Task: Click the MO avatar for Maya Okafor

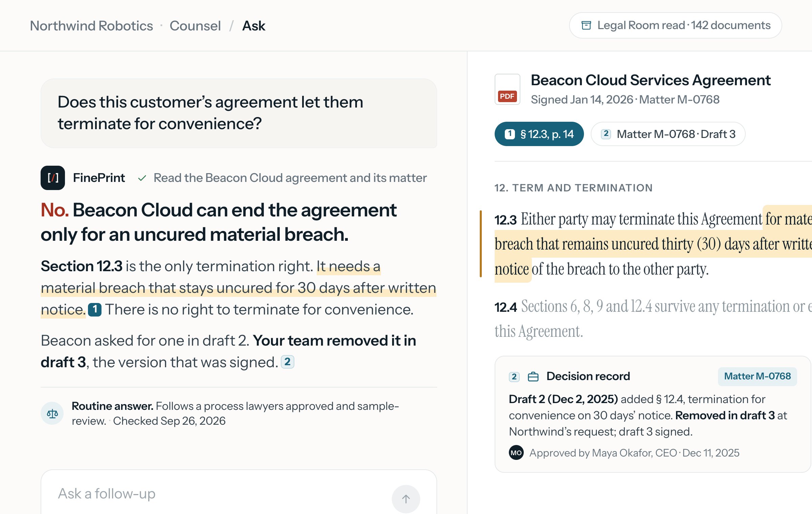Action: pyautogui.click(x=516, y=453)
